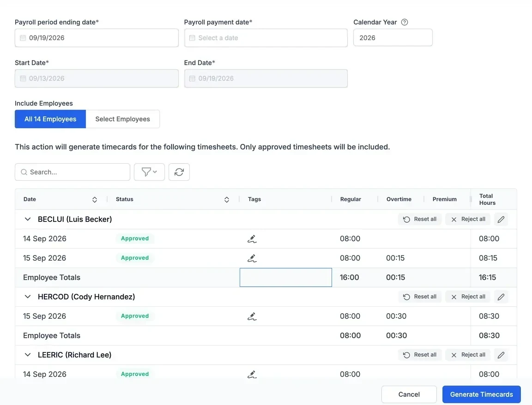This screenshot has width=532, height=405.
Task: Select the highlighted Tags cell in Becker totals
Action: coord(286,277)
